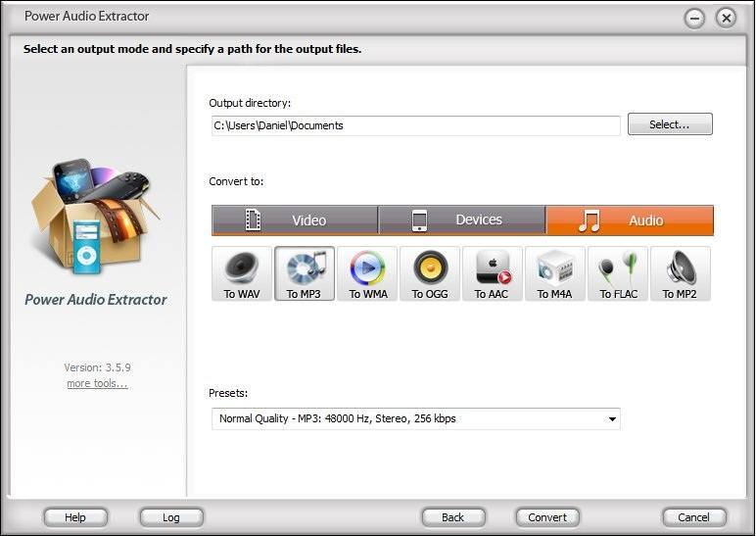This screenshot has height=536, width=756.
Task: Pick the To WMA format icon
Action: (367, 273)
